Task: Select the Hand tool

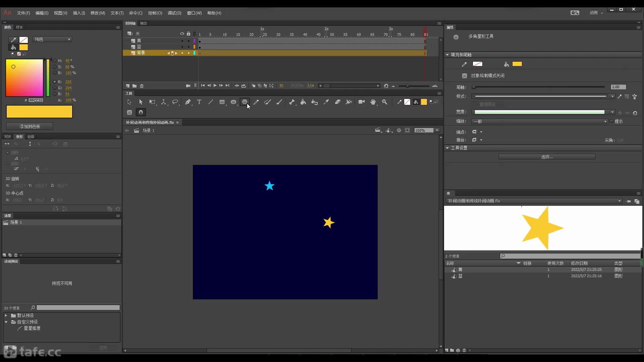Action: [373, 102]
